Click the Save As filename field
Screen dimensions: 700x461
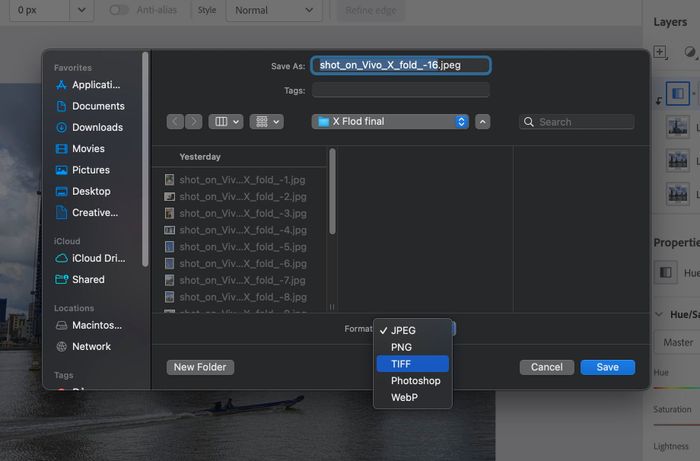point(400,65)
